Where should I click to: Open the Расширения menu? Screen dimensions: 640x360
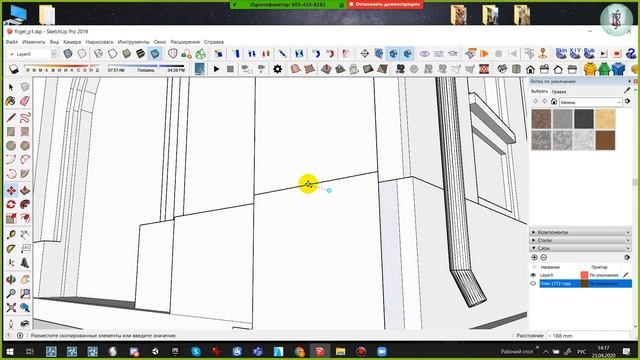(x=185, y=42)
